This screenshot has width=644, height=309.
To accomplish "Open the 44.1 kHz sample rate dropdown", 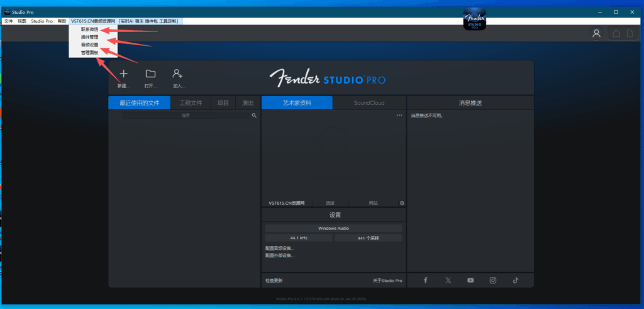I will [x=299, y=238].
